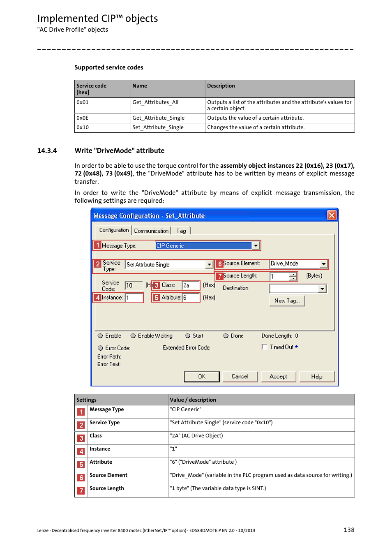Click the Message Type row in settings table
This screenshot has height=555, width=392.
[214, 412]
